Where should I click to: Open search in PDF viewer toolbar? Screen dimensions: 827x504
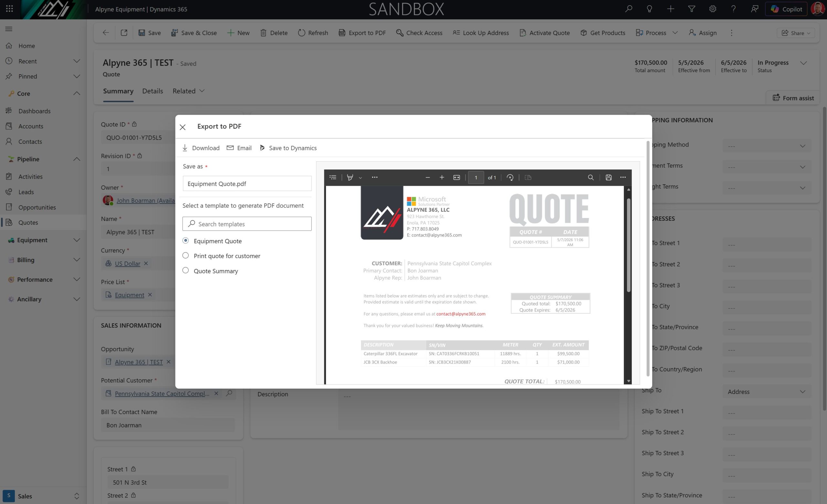(x=591, y=177)
